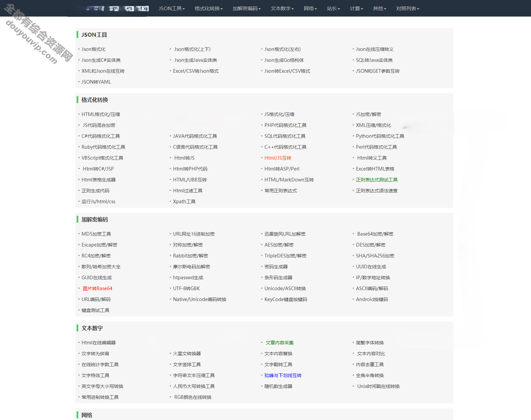
Task: Click JS格式化/压缩 link
Action: click(x=279, y=114)
